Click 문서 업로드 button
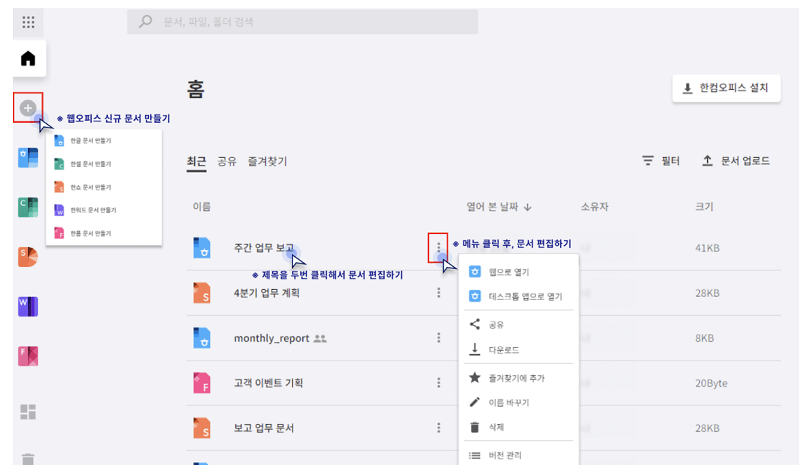Screen dimensions: 800x465 click(736, 161)
